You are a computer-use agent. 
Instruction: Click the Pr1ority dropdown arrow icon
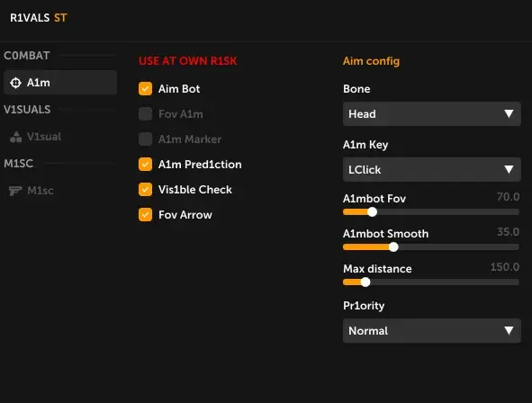point(509,330)
